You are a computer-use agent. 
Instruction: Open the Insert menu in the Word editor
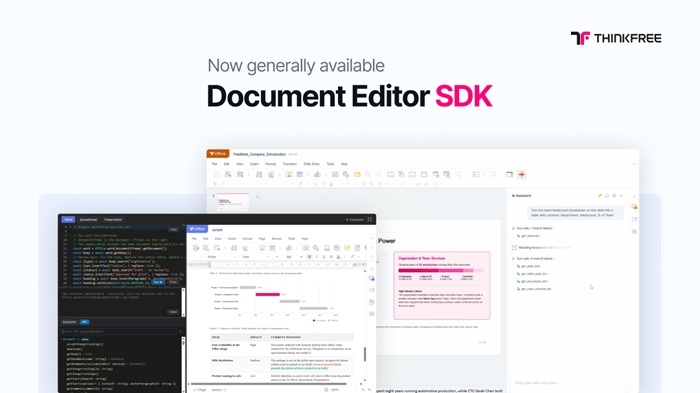point(232,238)
